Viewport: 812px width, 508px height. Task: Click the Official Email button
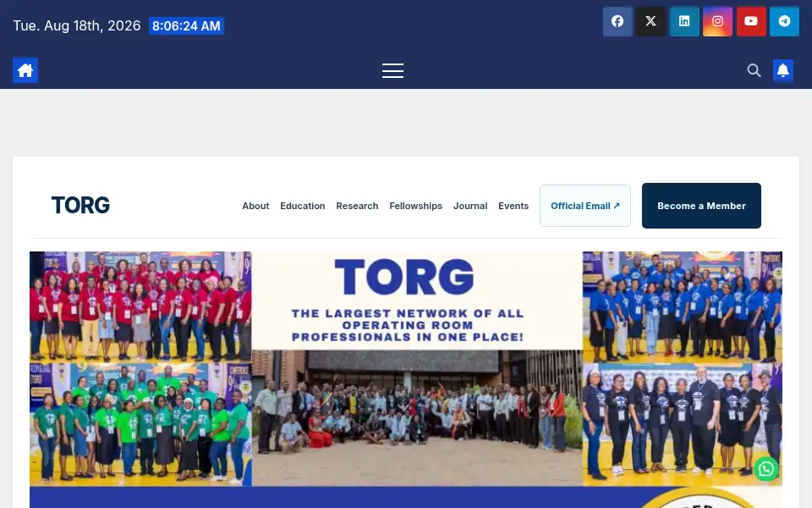585,206
